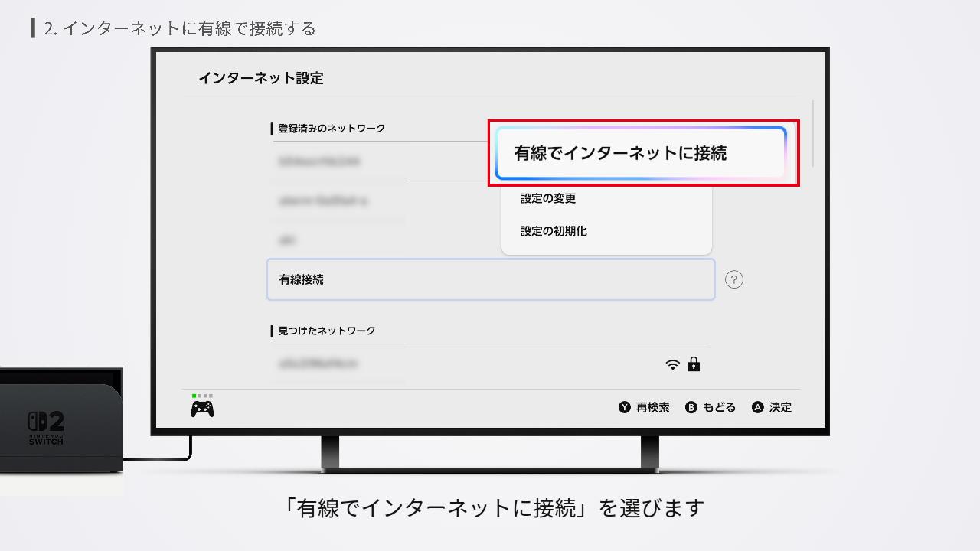The width and height of the screenshot is (980, 551).
Task: Click the 登録済みのネットワーク section header
Action: click(332, 129)
